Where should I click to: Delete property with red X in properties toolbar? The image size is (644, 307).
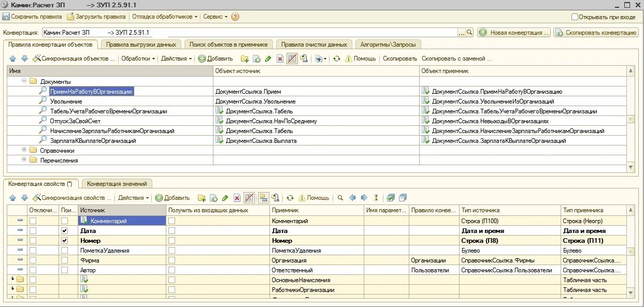[237, 198]
